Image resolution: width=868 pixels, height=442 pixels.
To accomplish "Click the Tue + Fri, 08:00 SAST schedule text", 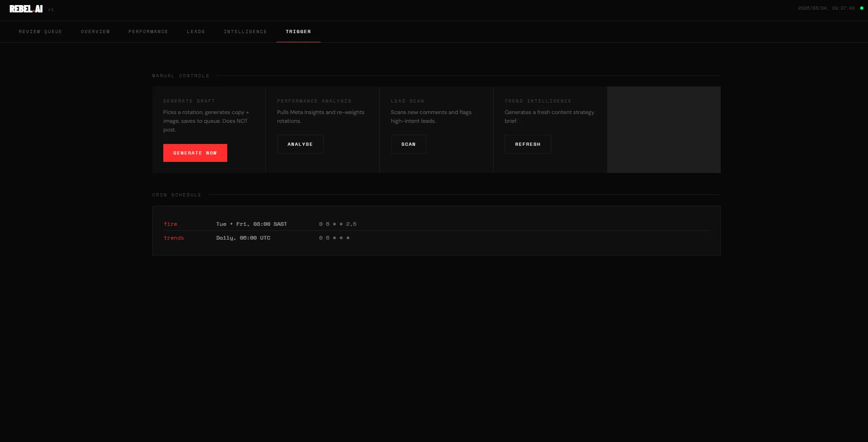I will pyautogui.click(x=251, y=224).
